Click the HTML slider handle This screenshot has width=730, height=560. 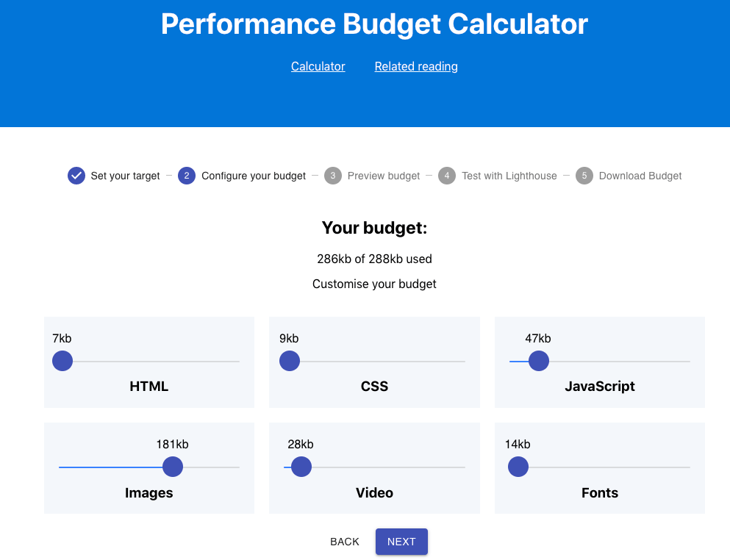click(x=62, y=361)
